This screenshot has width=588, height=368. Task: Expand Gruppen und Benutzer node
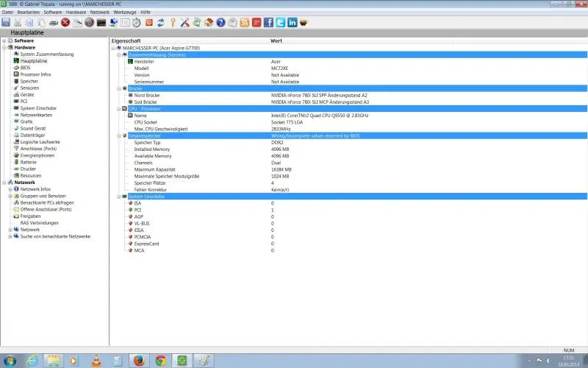(x=10, y=196)
